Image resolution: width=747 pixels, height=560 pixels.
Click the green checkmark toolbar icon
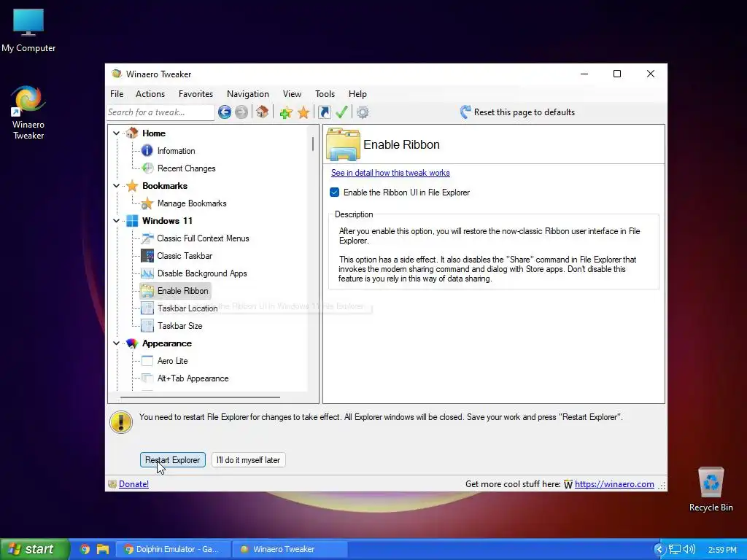(x=341, y=112)
